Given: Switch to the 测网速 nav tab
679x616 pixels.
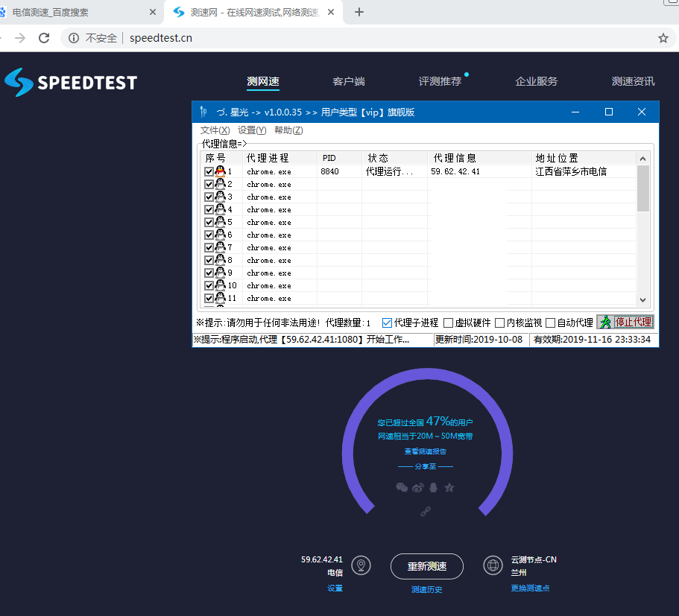Looking at the screenshot, I should point(263,81).
